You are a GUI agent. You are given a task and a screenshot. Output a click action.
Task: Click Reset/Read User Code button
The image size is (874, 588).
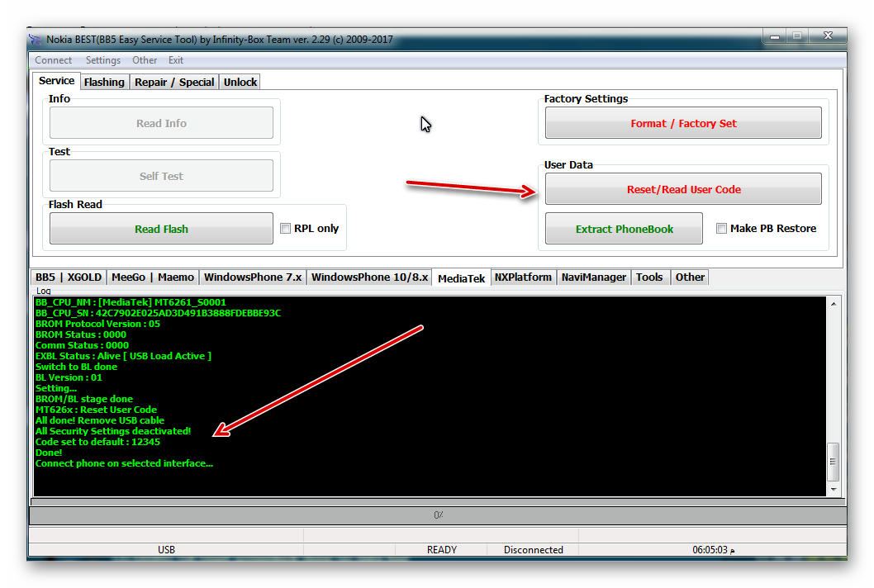683,189
